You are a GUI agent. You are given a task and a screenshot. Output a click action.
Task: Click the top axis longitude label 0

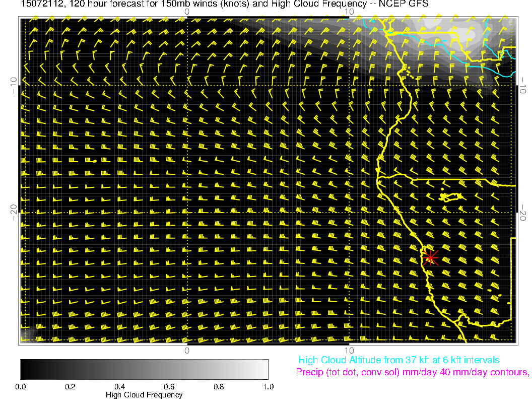pos(187,12)
